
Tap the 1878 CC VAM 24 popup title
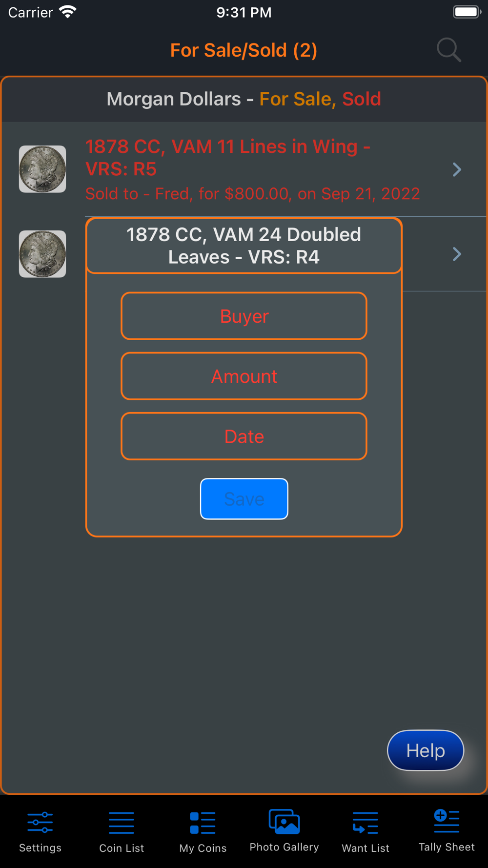coord(244,246)
